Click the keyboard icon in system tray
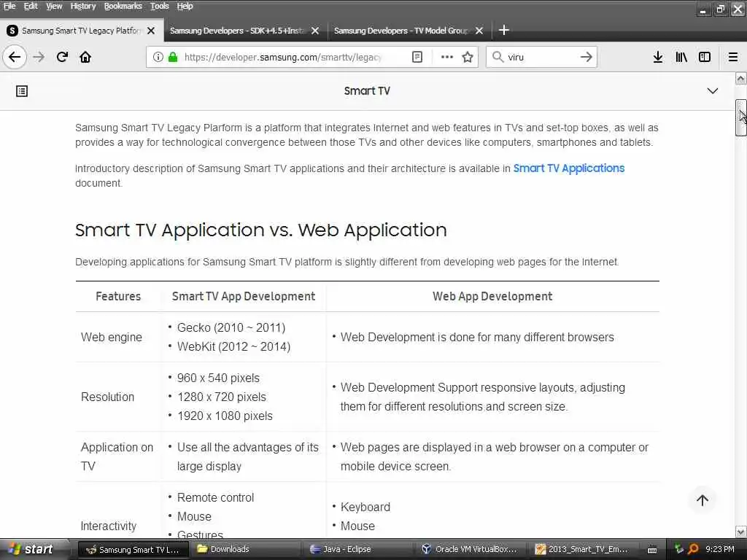The width and height of the screenshot is (747, 560). (x=652, y=550)
